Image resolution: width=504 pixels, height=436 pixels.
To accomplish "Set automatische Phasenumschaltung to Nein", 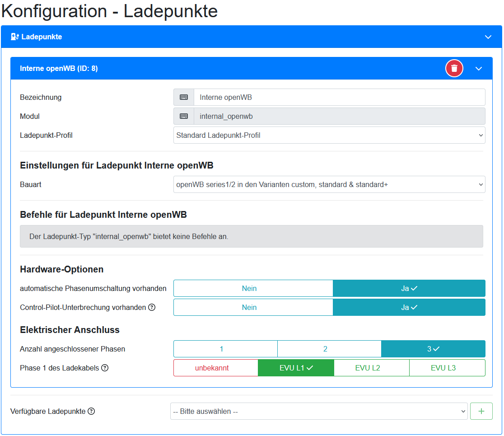I will pos(253,288).
